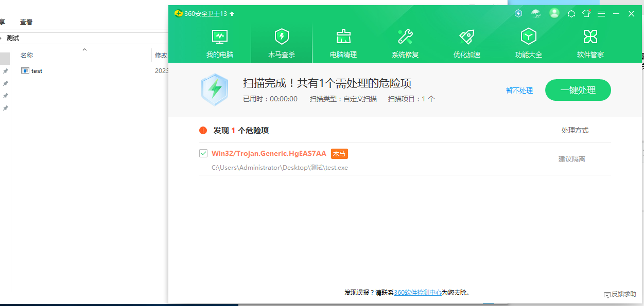The width and height of the screenshot is (644, 306).
Task: Click the 名称 column sort arrow
Action: pyautogui.click(x=84, y=50)
